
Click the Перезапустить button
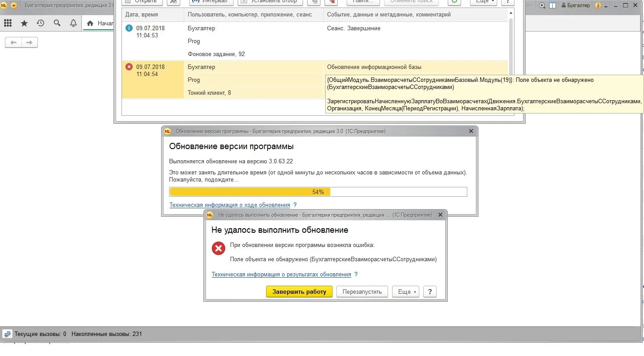pyautogui.click(x=362, y=291)
